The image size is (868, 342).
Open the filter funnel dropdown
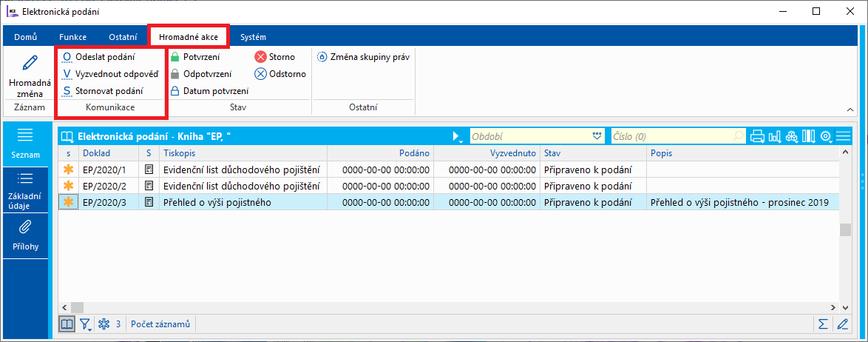tap(86, 324)
